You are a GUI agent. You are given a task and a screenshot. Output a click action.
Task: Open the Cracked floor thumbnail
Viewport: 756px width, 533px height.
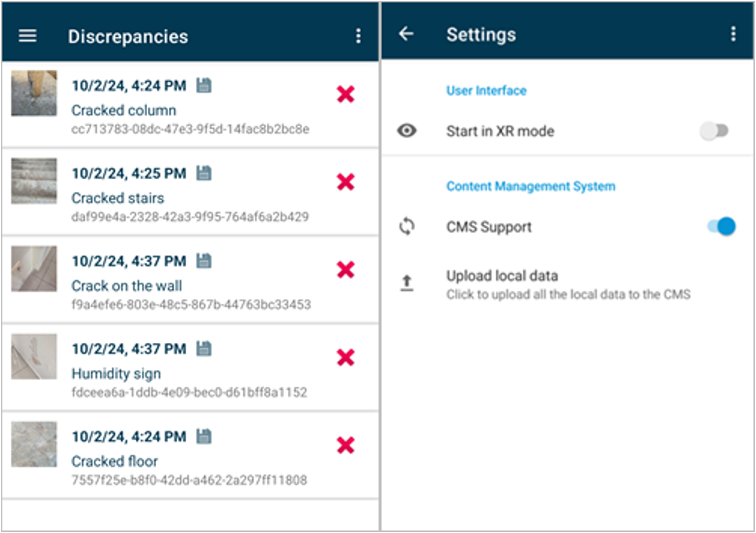[x=34, y=444]
